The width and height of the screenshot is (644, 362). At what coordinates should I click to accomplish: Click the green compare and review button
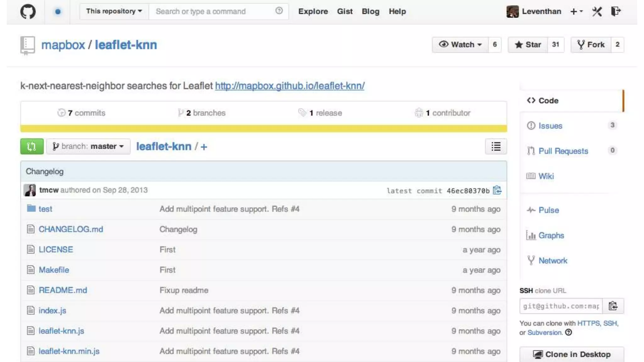[32, 146]
